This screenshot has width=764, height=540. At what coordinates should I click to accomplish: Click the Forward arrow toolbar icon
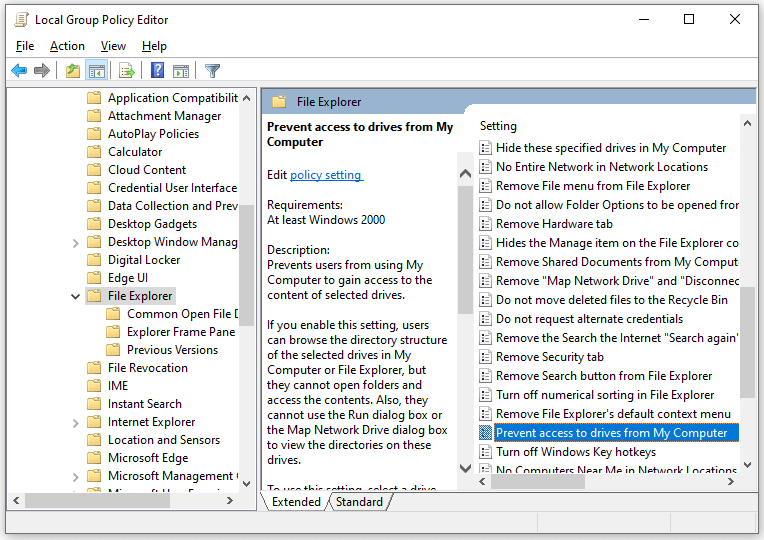point(42,71)
